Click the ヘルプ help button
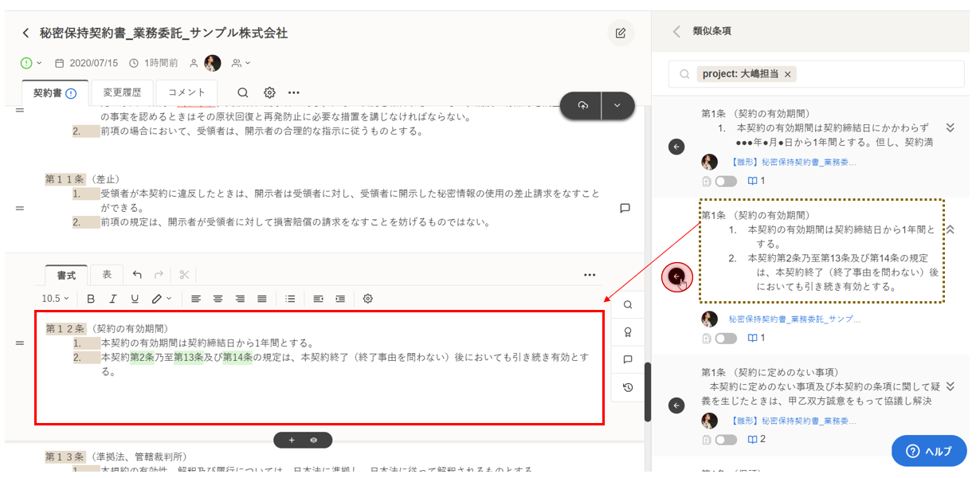Screen dimensions: 980x478 929,451
